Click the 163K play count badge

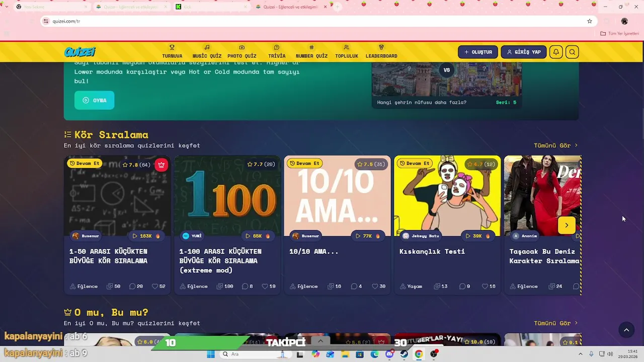146,236
